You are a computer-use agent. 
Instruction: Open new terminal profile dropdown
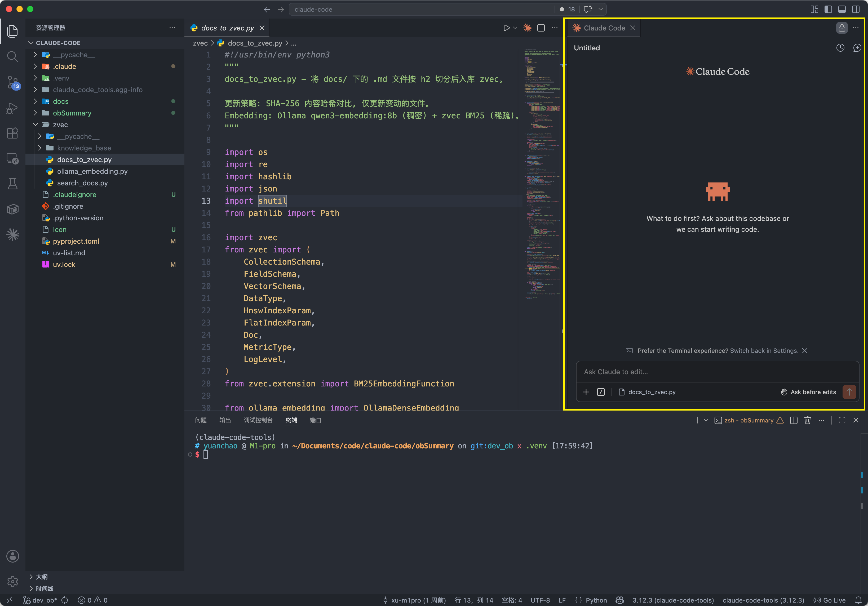click(x=706, y=421)
